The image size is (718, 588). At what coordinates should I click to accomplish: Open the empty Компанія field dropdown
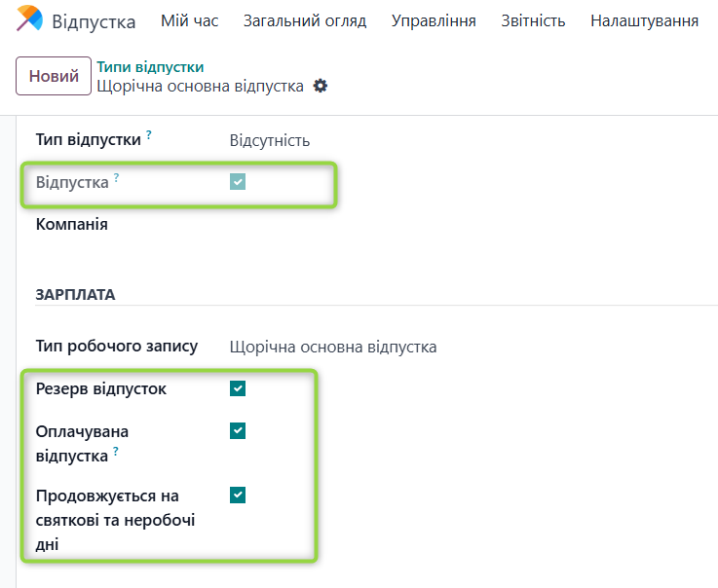click(x=390, y=225)
